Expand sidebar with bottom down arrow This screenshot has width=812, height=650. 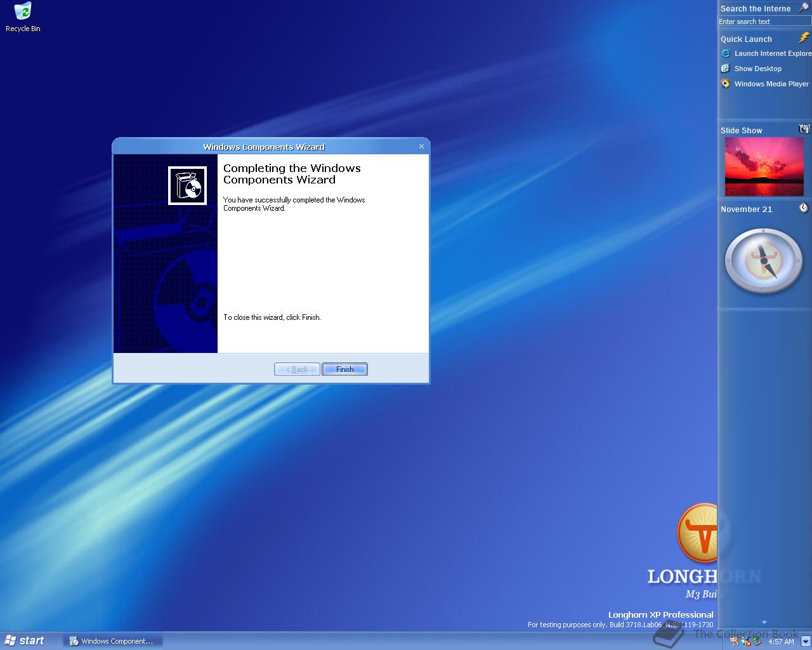pyautogui.click(x=764, y=623)
